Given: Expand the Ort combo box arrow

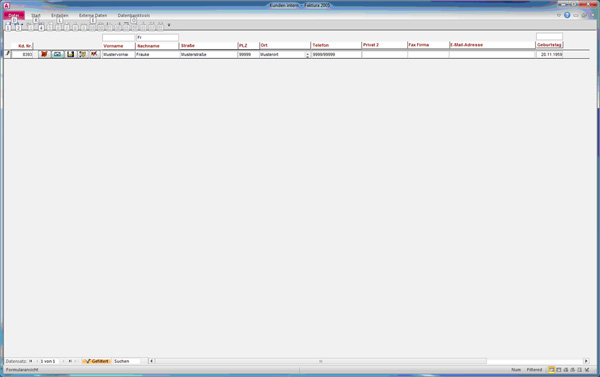Looking at the screenshot, I should pos(307,55).
